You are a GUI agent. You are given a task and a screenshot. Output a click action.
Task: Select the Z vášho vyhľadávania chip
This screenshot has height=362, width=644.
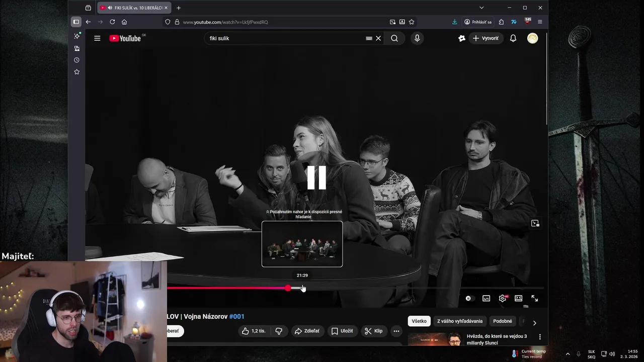pyautogui.click(x=460, y=321)
